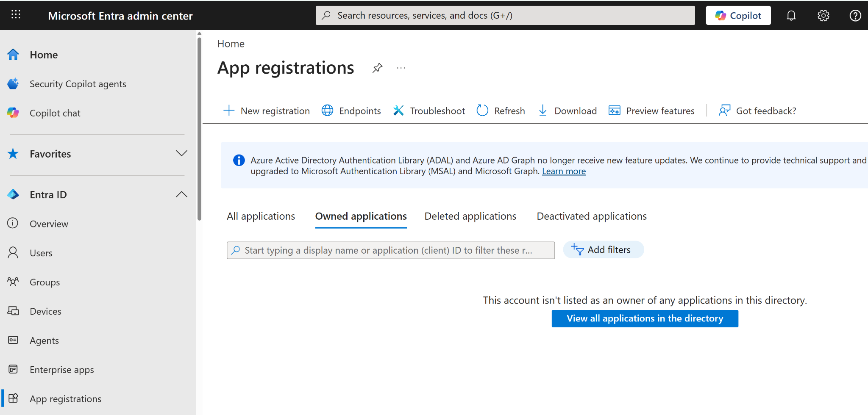Screen dimensions: 868x415
Task: Open the Deactivated applications tab
Action: tap(592, 216)
